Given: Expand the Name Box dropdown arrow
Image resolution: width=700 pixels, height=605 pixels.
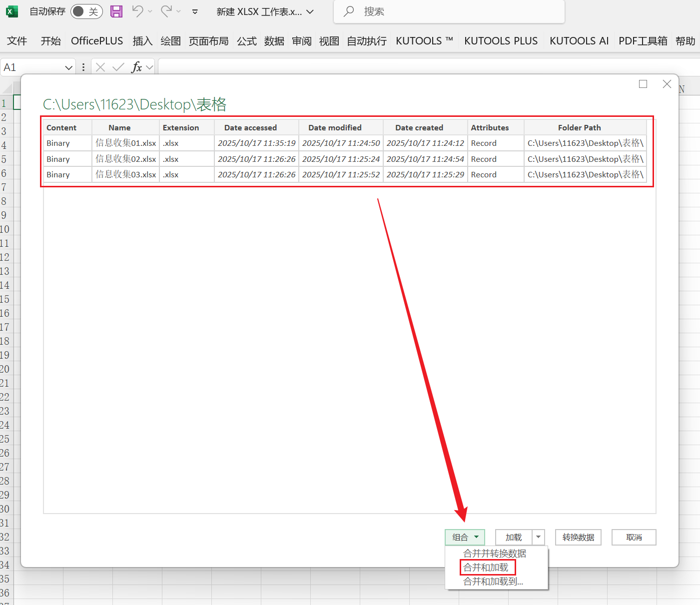Looking at the screenshot, I should [x=68, y=67].
